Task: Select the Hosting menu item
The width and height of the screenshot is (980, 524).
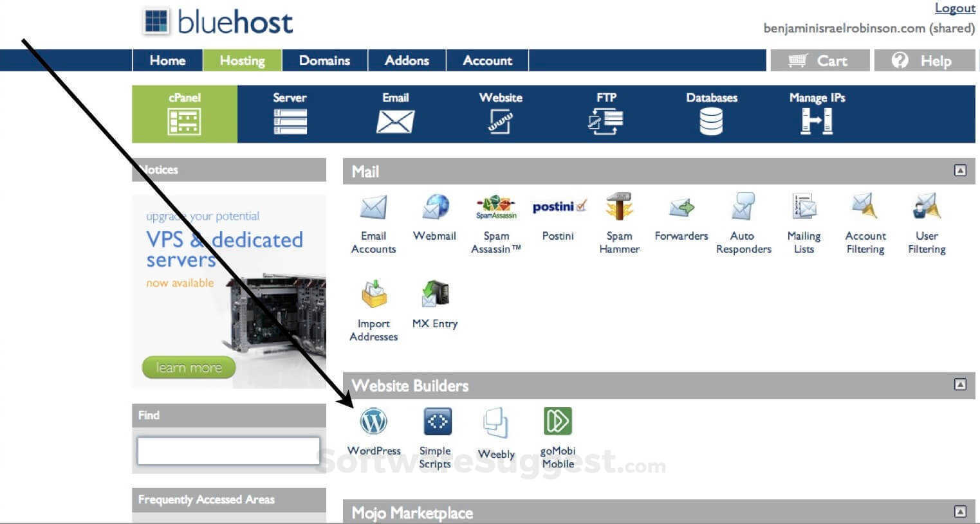Action: point(243,60)
